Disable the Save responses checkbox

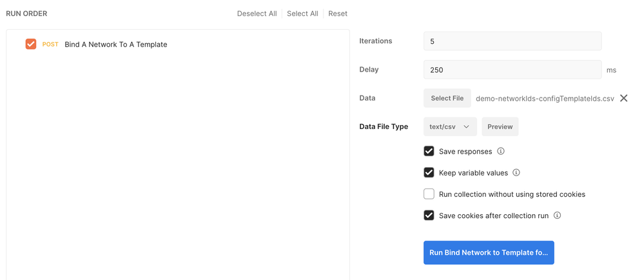(x=429, y=151)
